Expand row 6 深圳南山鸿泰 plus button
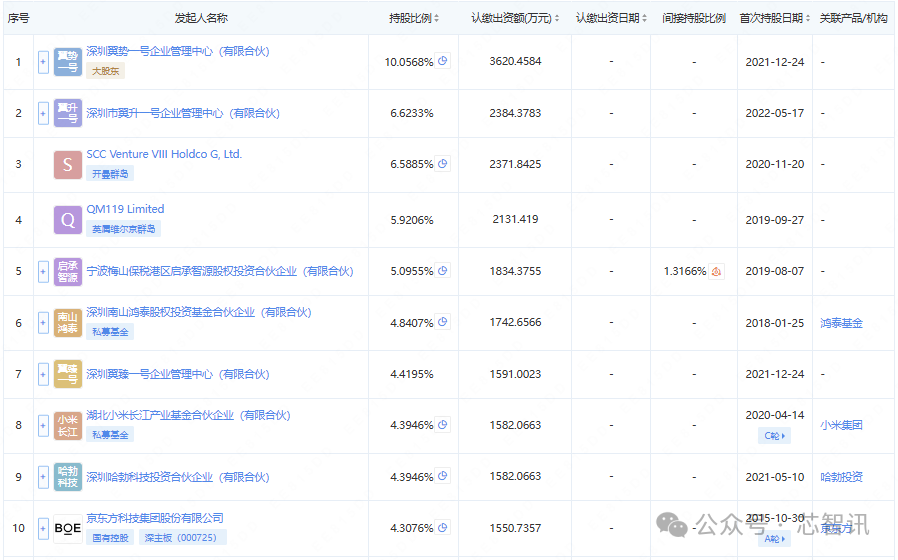Image resolution: width=898 pixels, height=560 pixels. click(43, 323)
